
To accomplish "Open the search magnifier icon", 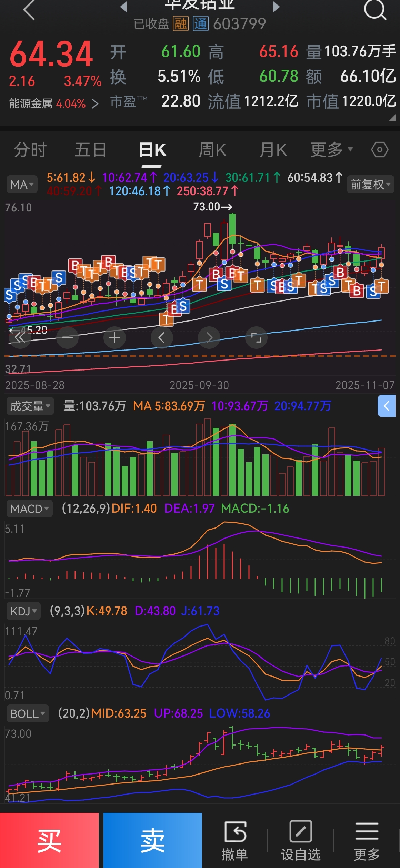I will click(375, 10).
